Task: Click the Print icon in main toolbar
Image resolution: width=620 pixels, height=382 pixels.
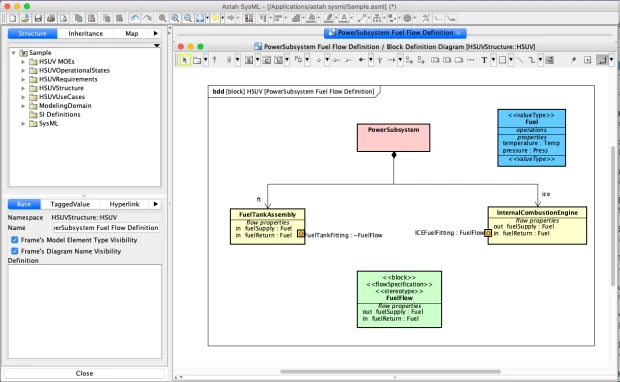Action: (x=51, y=18)
